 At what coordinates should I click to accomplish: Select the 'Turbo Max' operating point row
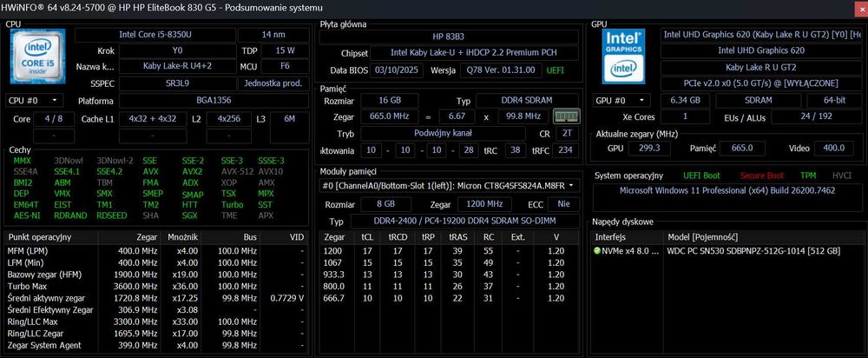[156, 287]
